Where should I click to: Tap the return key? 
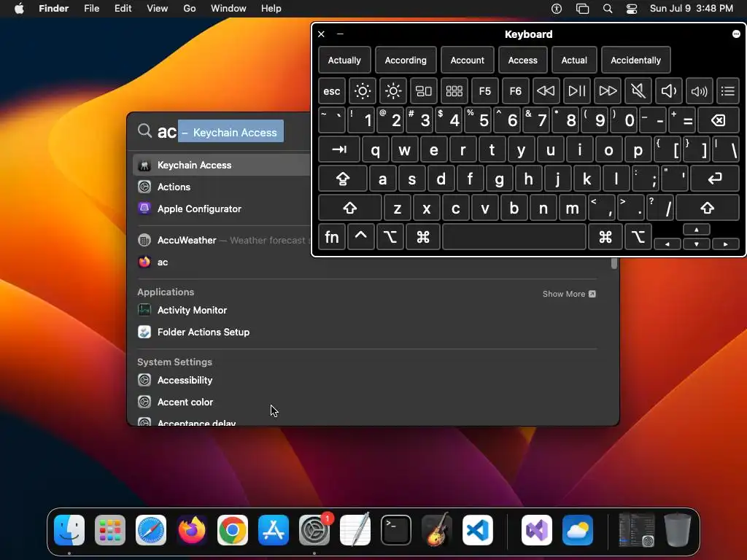coord(715,179)
